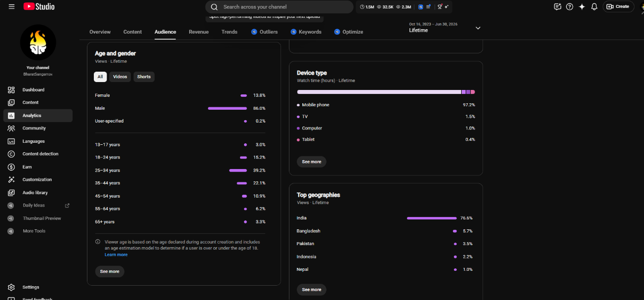The image size is (644, 300).
Task: Click the Female 13.8% row
Action: pyautogui.click(x=180, y=95)
